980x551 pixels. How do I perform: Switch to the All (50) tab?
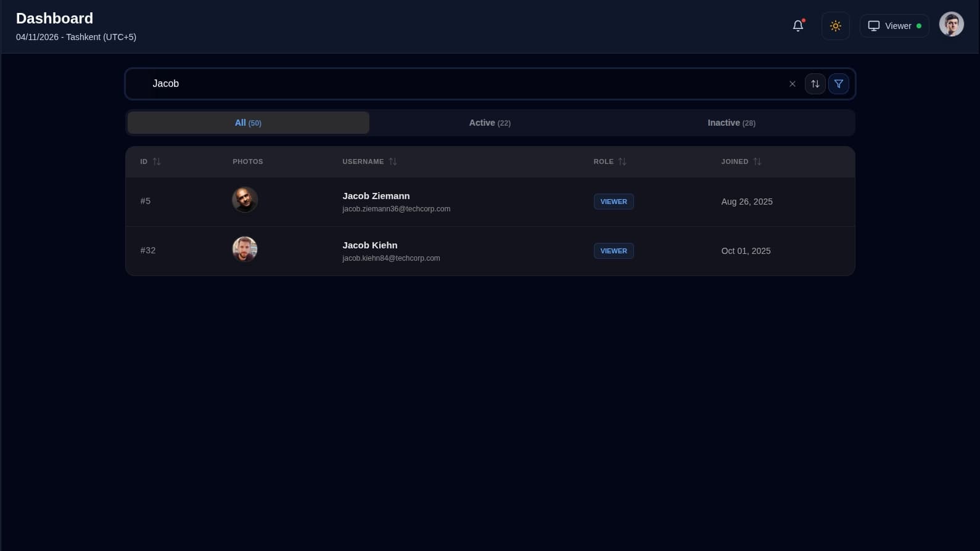click(248, 123)
